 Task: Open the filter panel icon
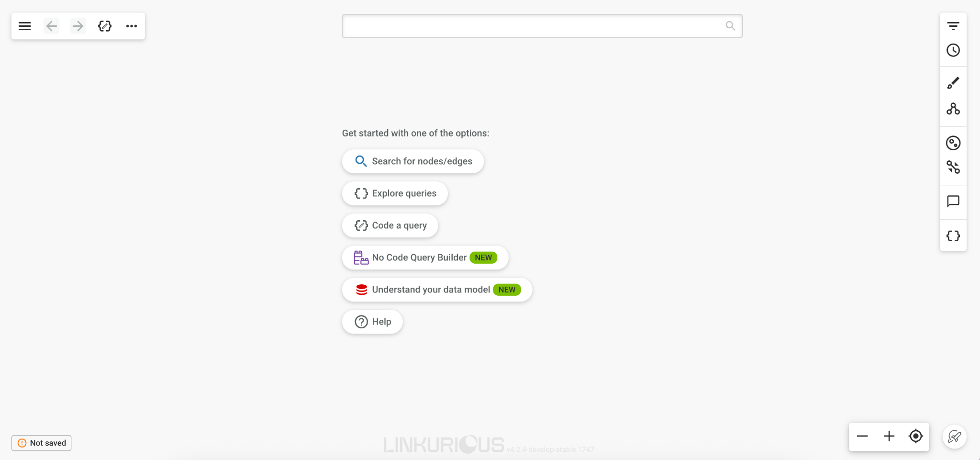tap(953, 26)
